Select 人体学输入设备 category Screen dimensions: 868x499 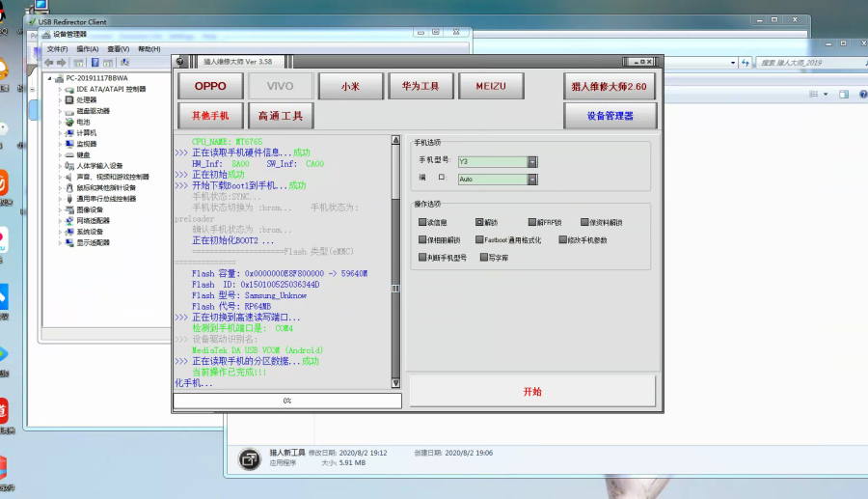coord(99,166)
